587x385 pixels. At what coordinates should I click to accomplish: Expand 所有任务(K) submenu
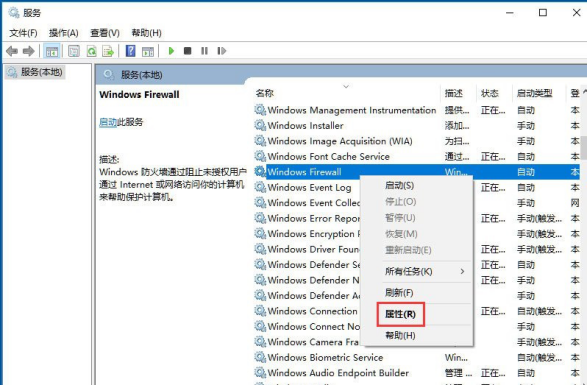click(425, 271)
